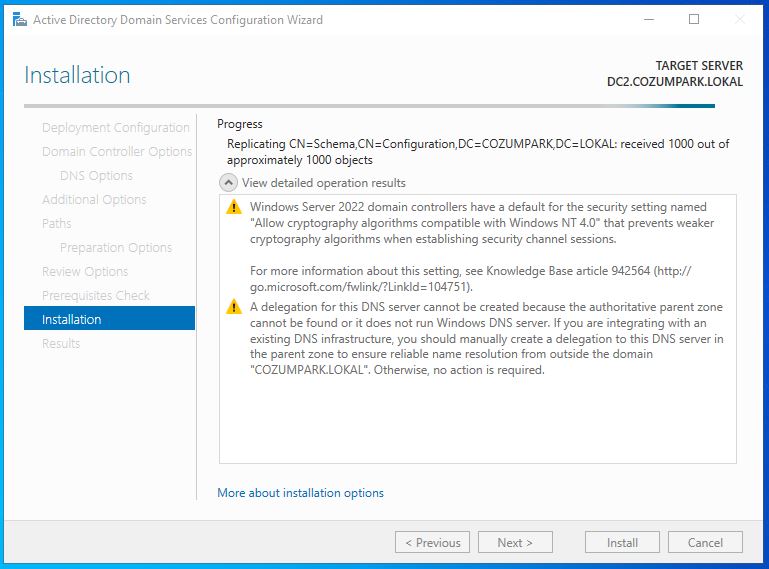769x569 pixels.
Task: Go to the DNS Options step
Action: [96, 176]
